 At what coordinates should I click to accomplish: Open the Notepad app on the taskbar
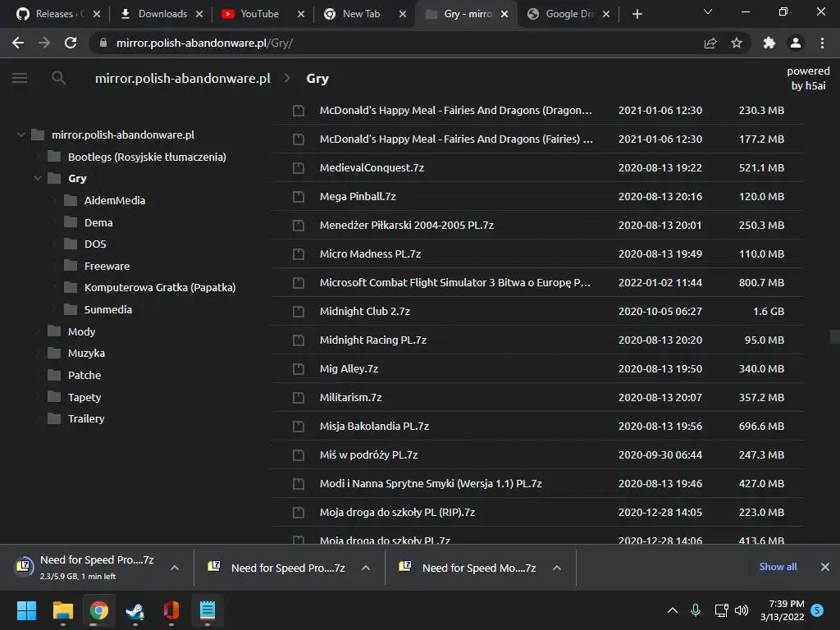click(208, 610)
